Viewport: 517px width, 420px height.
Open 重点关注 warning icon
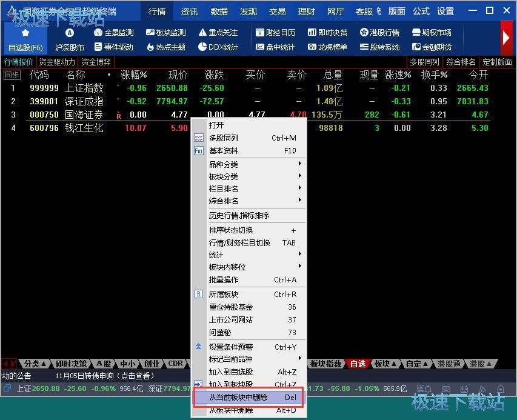(202, 33)
